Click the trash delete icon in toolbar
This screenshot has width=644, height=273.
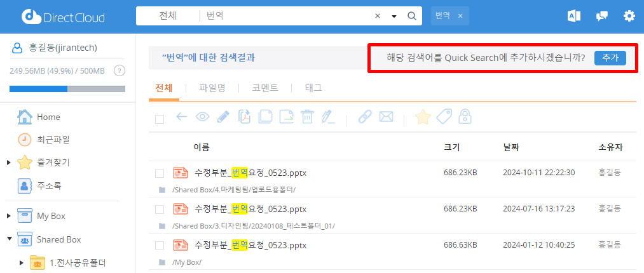[307, 117]
